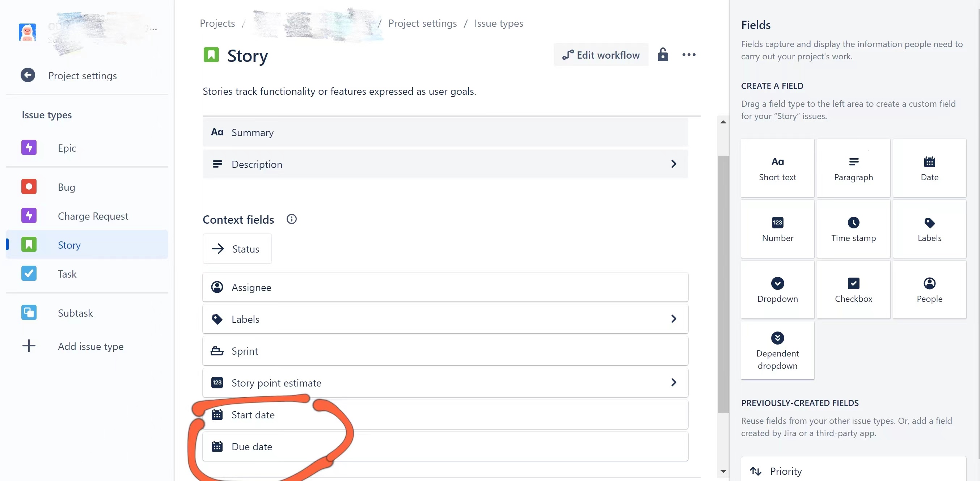
Task: Expand the Labels field
Action: point(674,319)
